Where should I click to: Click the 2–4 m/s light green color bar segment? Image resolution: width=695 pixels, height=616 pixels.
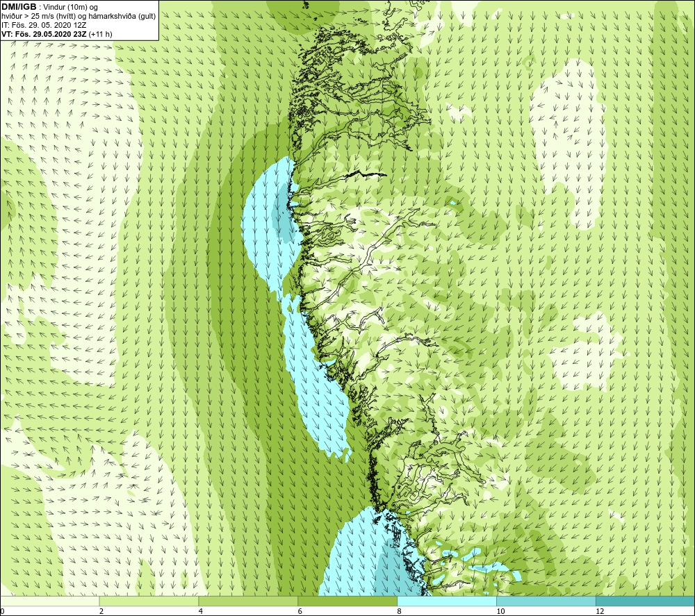coord(149,601)
